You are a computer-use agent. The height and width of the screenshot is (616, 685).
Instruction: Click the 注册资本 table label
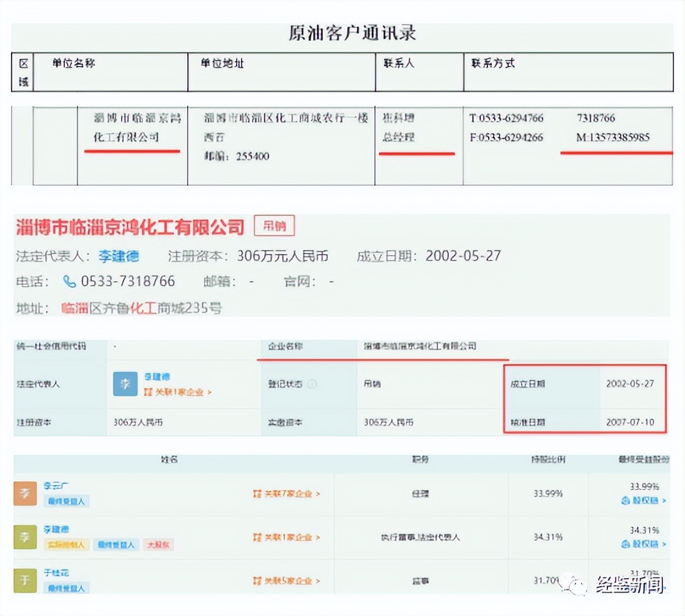point(34,423)
